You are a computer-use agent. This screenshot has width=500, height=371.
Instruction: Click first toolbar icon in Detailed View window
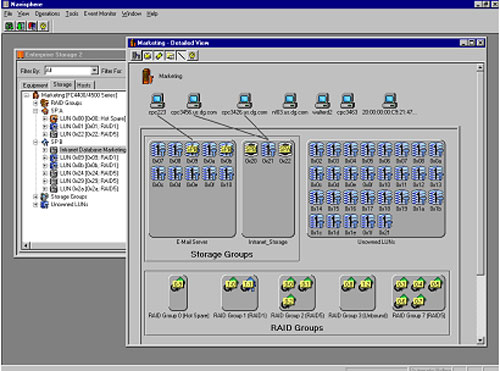pos(136,56)
